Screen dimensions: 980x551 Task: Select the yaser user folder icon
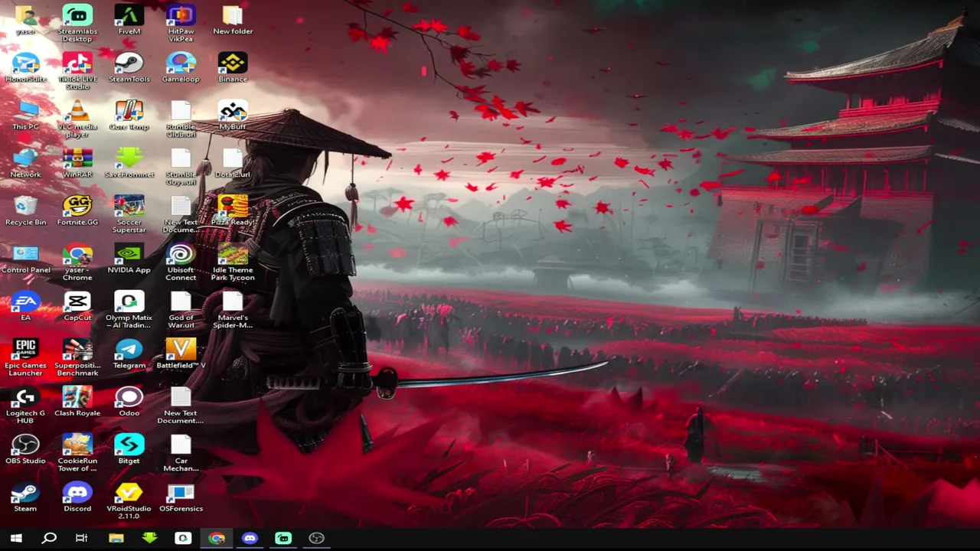coord(25,20)
